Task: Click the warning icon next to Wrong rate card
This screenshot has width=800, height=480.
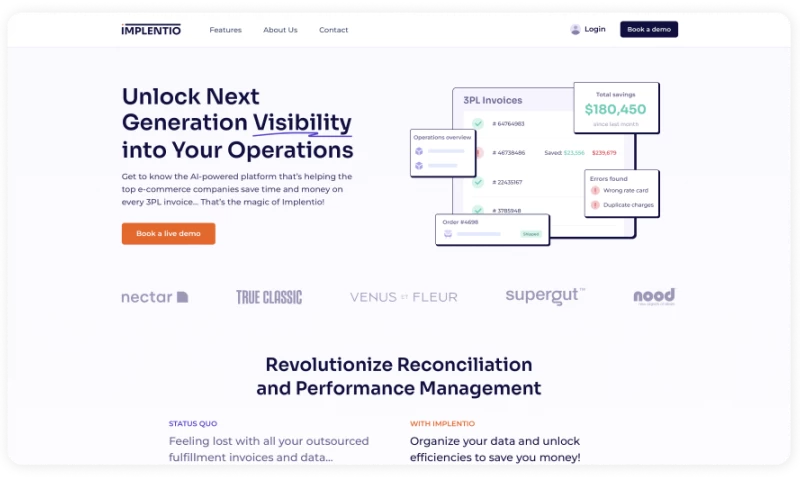Action: 595,190
